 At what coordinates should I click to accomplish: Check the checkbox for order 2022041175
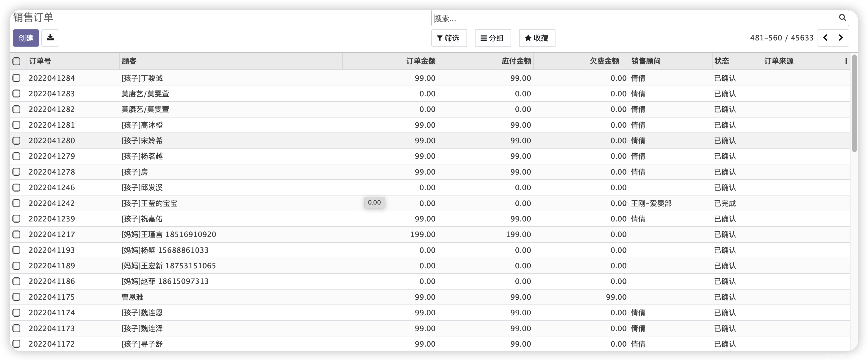click(16, 297)
